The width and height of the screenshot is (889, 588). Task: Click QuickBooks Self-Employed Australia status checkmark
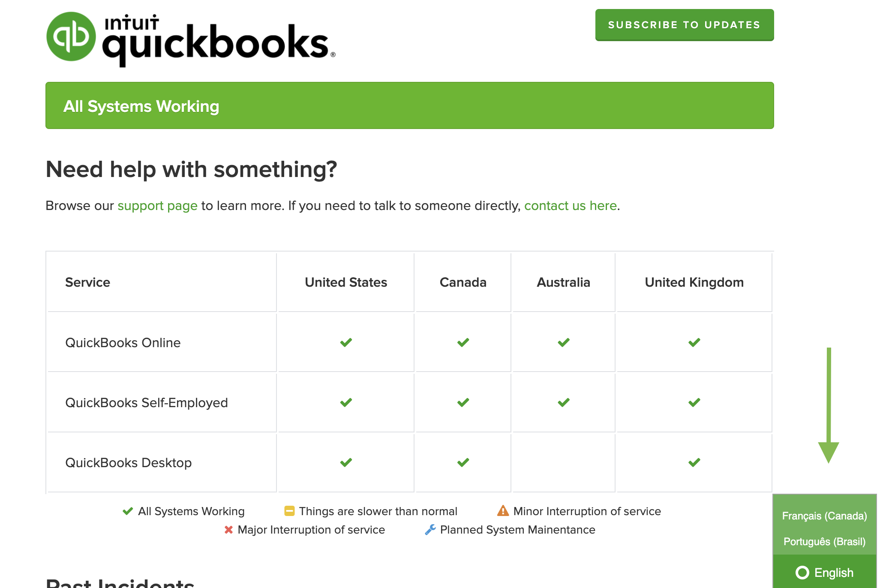pos(564,402)
